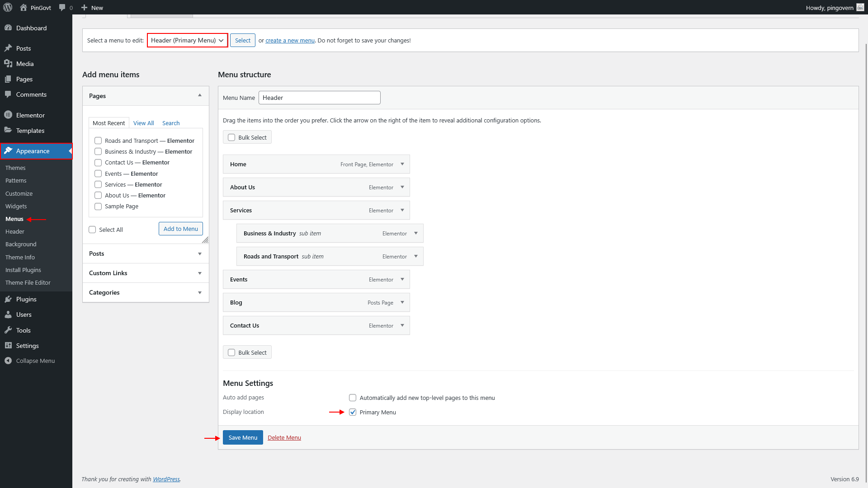The image size is (868, 488).
Task: Click the Elementor sidebar icon
Action: [x=8, y=115]
